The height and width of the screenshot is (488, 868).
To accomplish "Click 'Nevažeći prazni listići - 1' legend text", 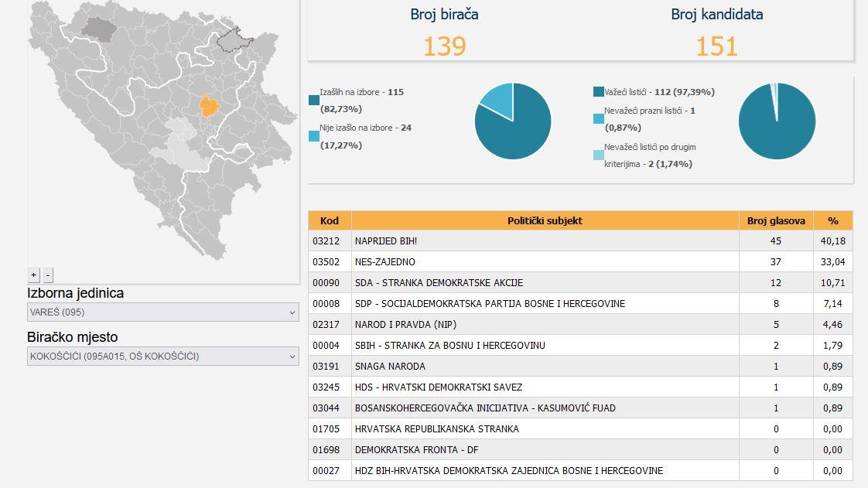I will click(x=650, y=119).
